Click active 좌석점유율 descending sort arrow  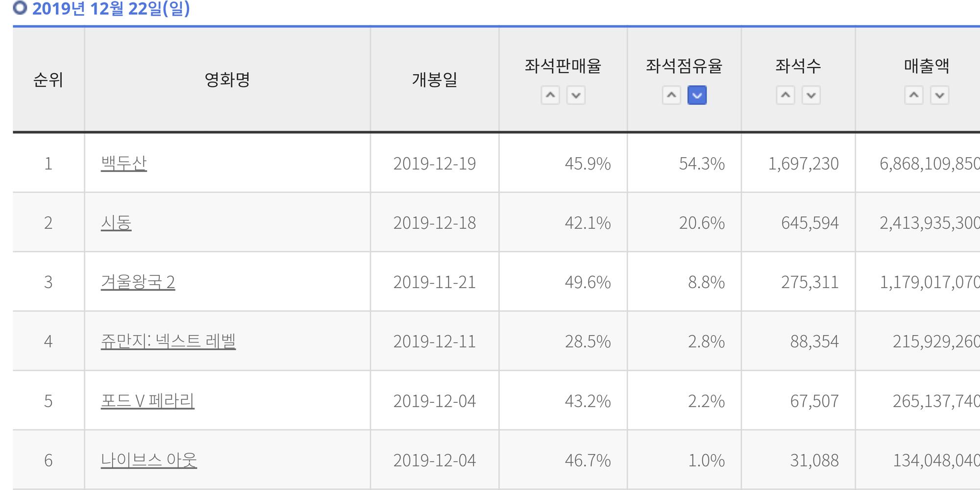(697, 95)
